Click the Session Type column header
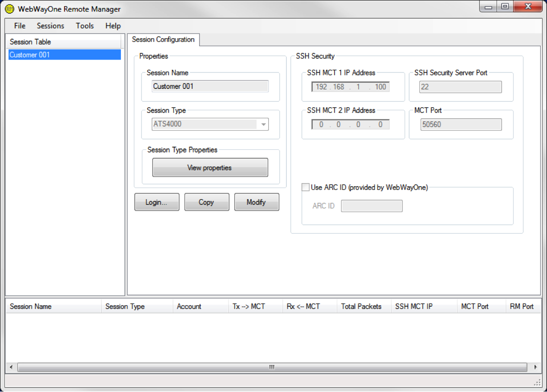The height and width of the screenshot is (392, 547). click(x=125, y=307)
